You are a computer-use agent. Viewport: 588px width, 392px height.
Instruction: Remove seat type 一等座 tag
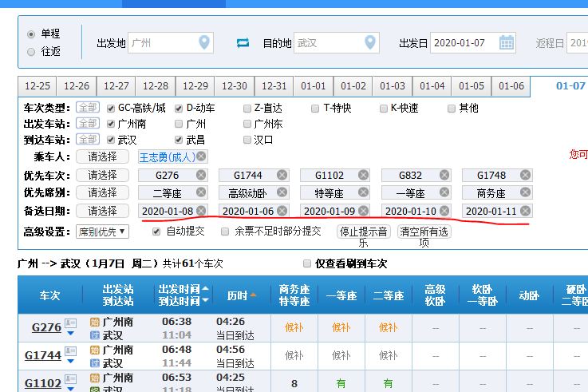click(444, 192)
